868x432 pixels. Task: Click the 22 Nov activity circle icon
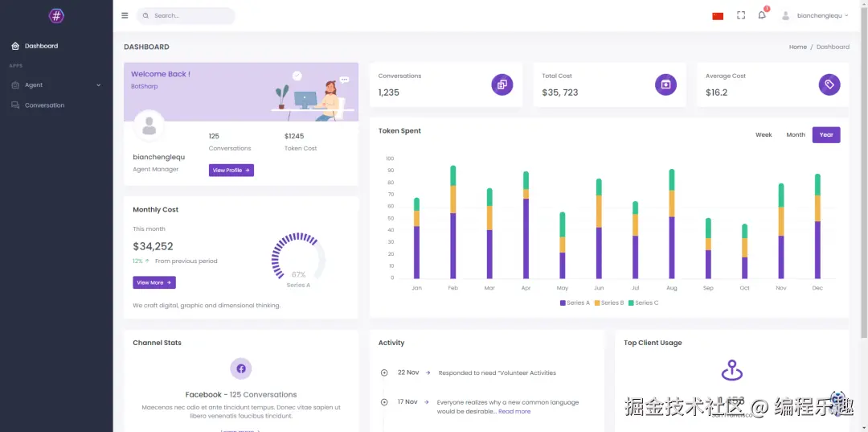tap(384, 372)
